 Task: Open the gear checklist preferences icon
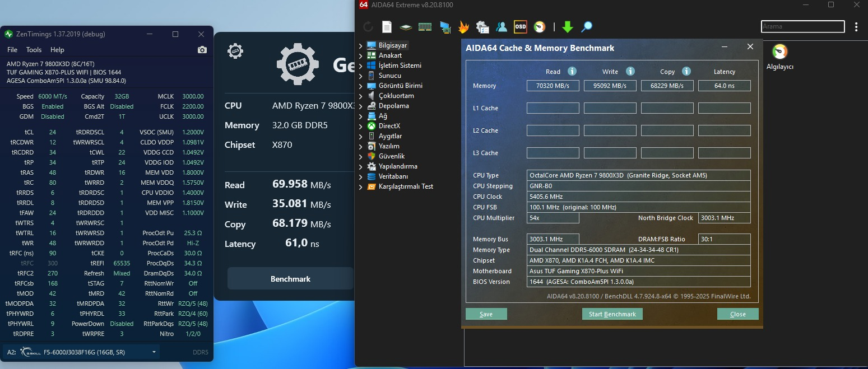482,26
